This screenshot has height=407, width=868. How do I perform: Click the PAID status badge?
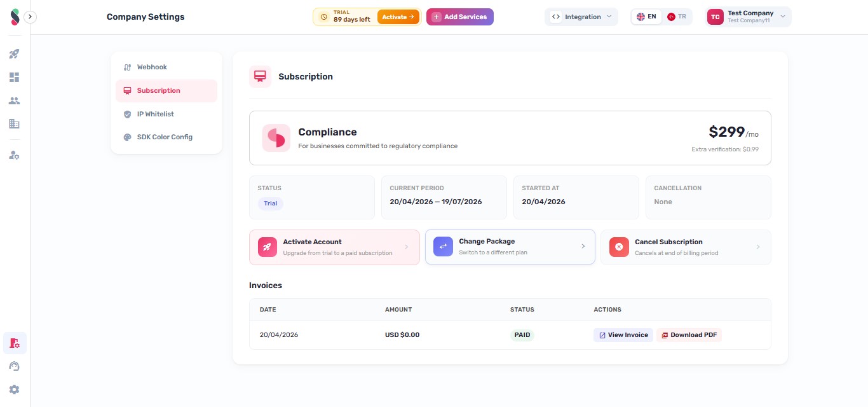[522, 335]
